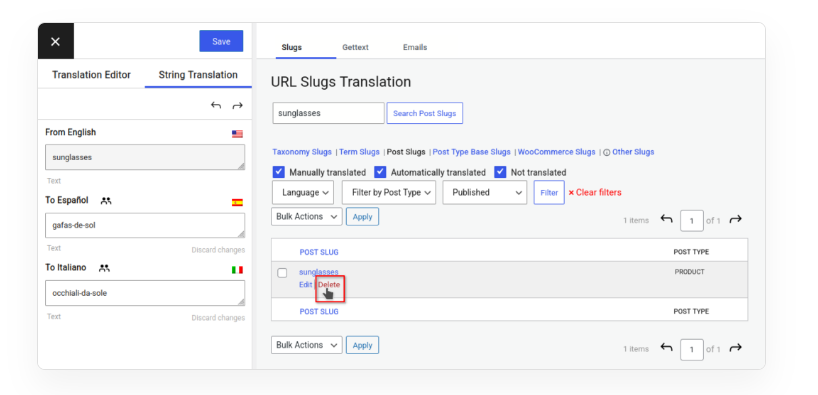Go to previous page arrow below the table

666,348
